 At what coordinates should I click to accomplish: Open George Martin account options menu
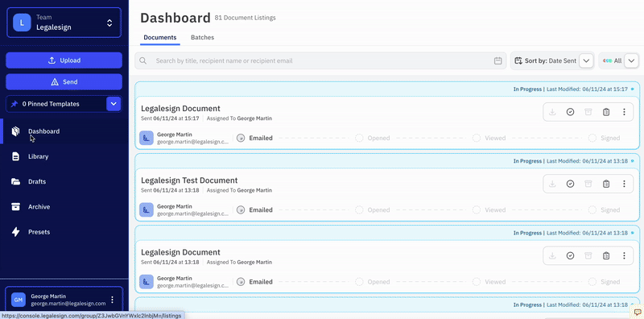click(113, 300)
